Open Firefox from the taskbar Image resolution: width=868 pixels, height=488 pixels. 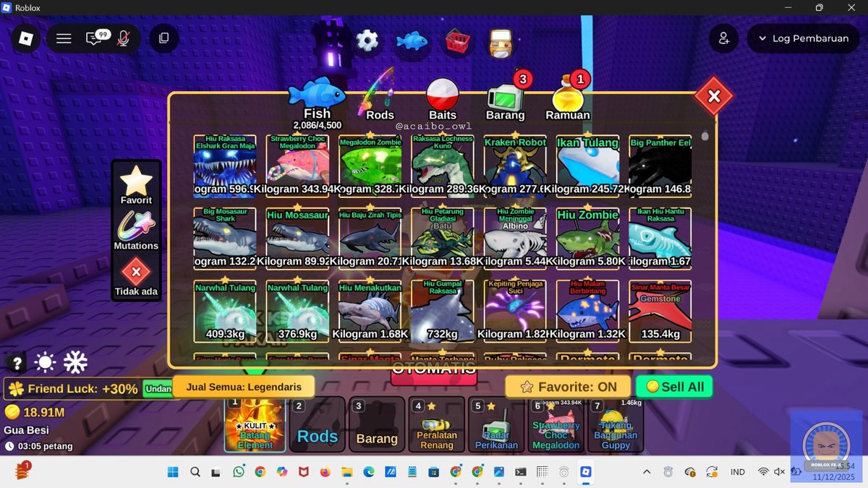point(325,472)
